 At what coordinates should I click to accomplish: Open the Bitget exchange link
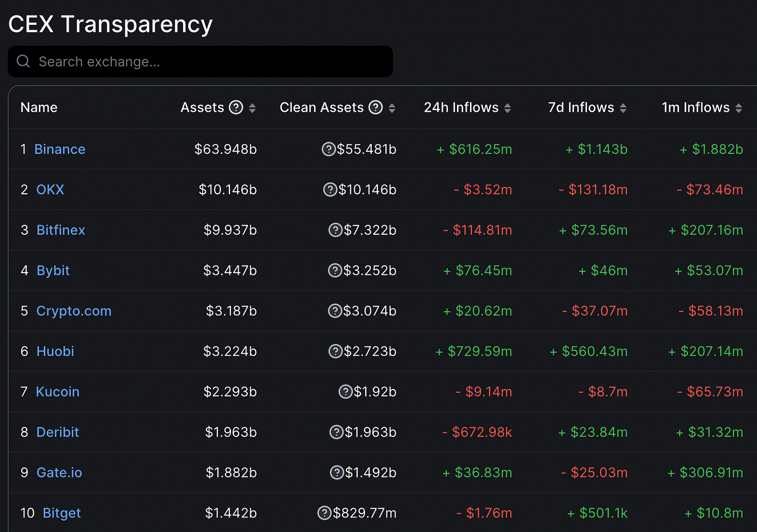point(62,513)
